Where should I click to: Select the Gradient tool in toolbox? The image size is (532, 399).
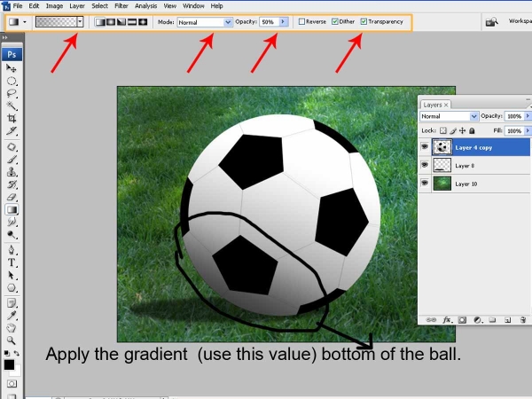pos(12,209)
